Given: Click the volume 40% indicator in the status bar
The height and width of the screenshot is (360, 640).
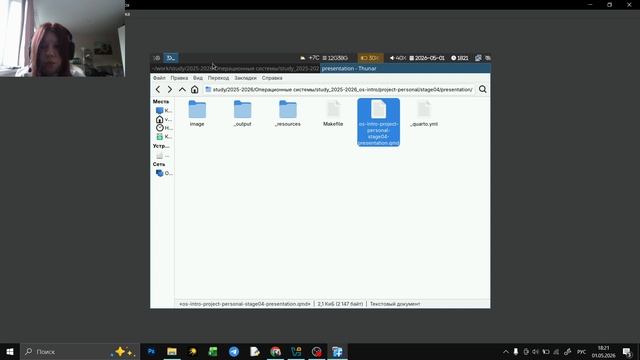Looking at the screenshot, I should pos(398,58).
